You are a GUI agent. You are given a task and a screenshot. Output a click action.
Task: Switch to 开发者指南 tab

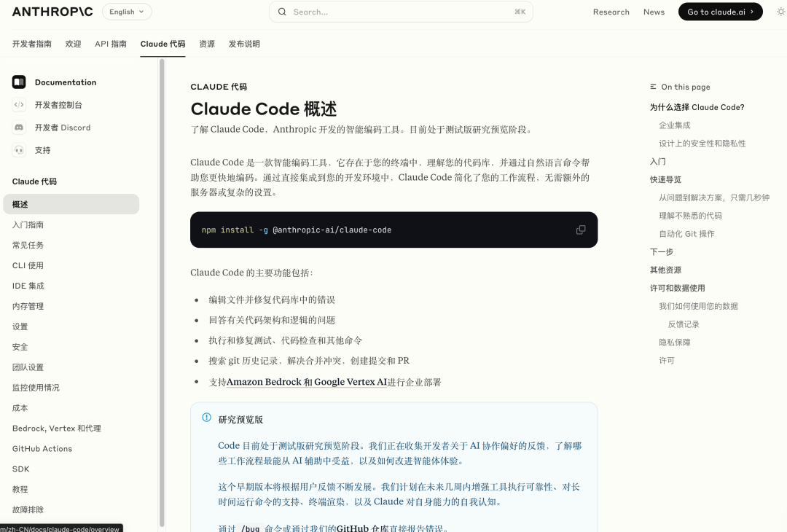click(x=31, y=44)
